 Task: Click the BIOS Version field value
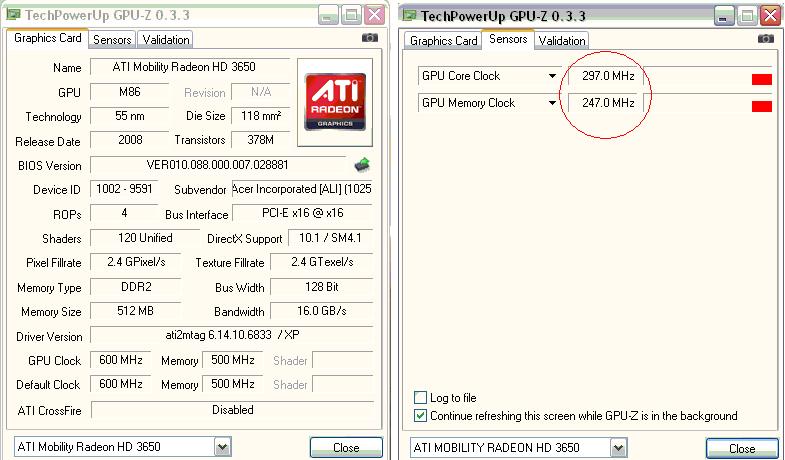click(x=218, y=165)
